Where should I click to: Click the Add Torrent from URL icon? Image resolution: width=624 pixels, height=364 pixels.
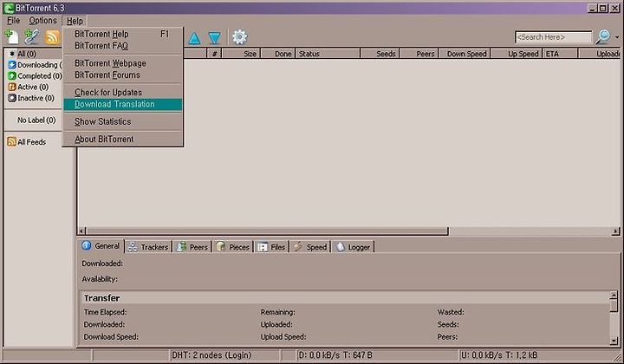pyautogui.click(x=32, y=36)
